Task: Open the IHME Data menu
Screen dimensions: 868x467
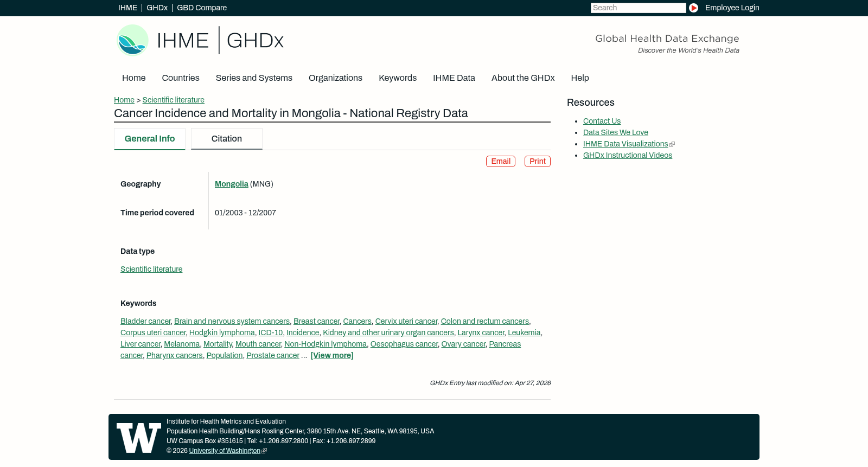Action: pos(454,78)
